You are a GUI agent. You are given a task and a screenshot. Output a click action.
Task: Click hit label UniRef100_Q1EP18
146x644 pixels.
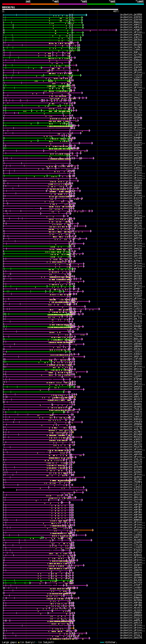tap(131, 103)
